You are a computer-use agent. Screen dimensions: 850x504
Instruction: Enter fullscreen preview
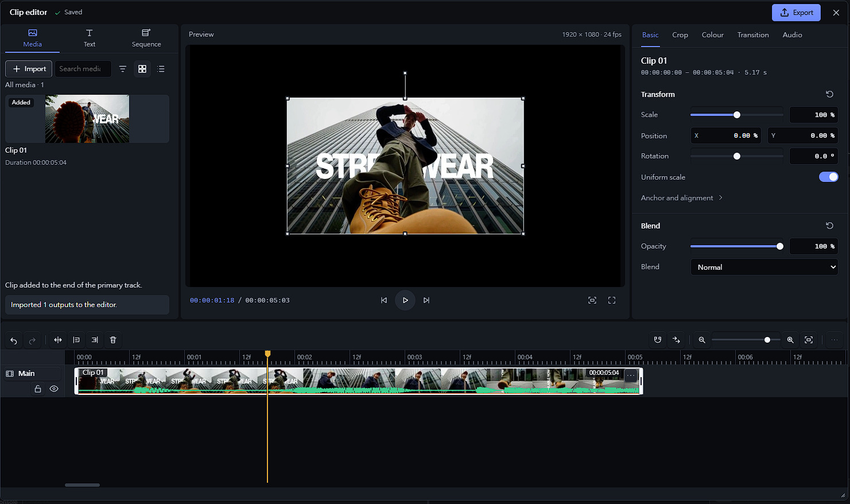612,300
